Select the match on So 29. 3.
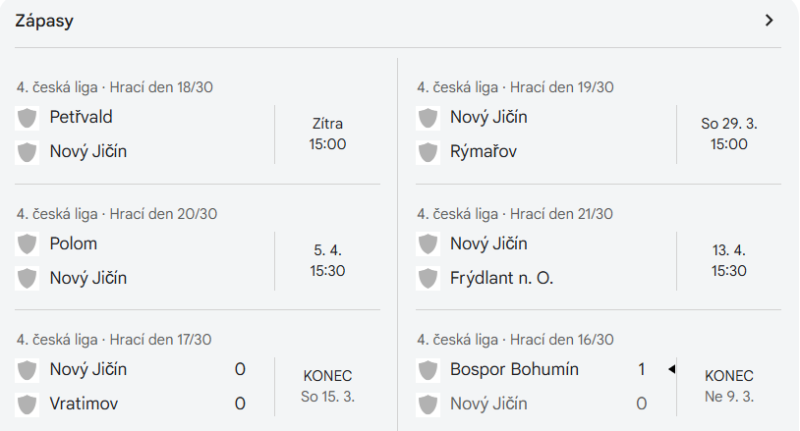The image size is (800, 431). click(598, 134)
